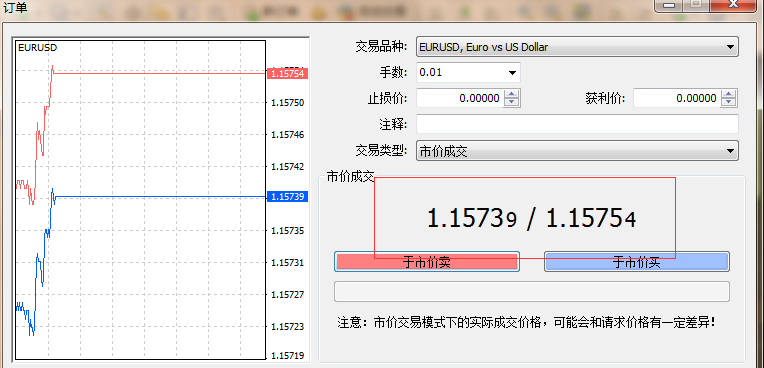Open the 交易类型 市价成交 dropdown
Image resolution: width=764 pixels, height=368 pixels.
pos(577,151)
